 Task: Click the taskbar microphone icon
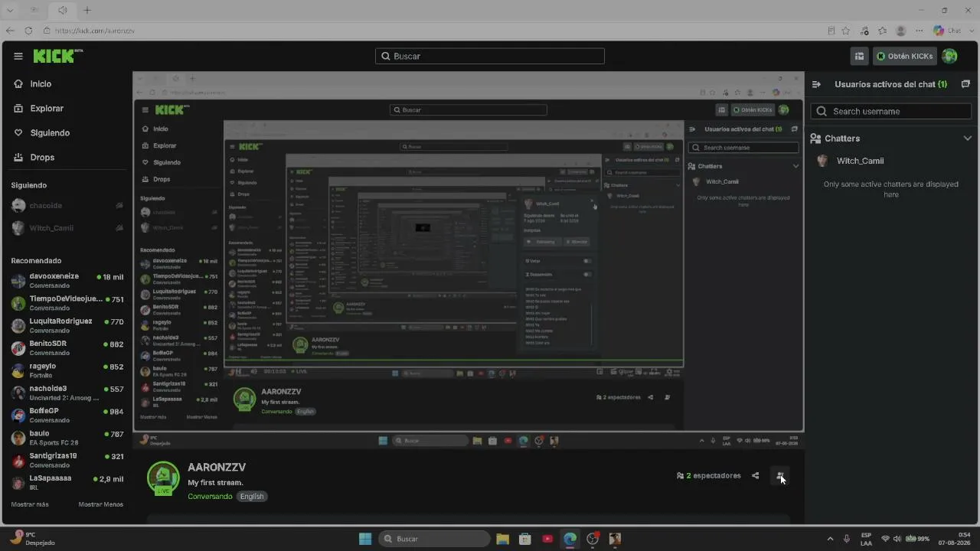click(847, 539)
